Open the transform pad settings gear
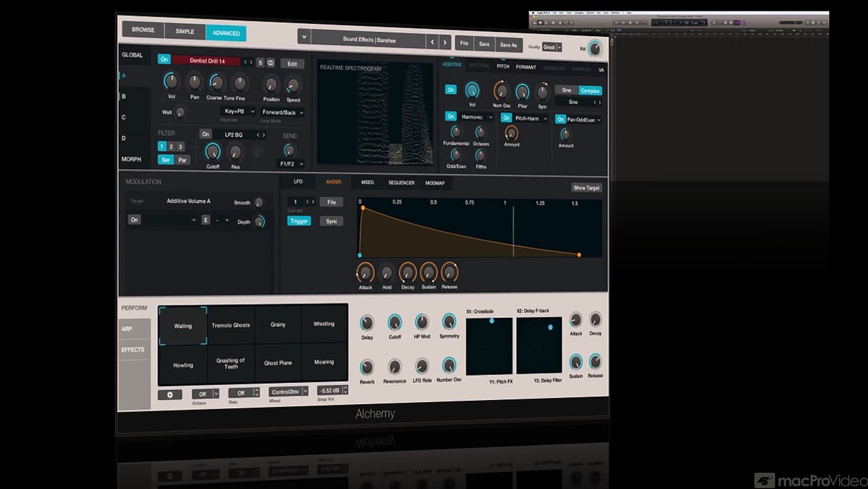 [170, 394]
